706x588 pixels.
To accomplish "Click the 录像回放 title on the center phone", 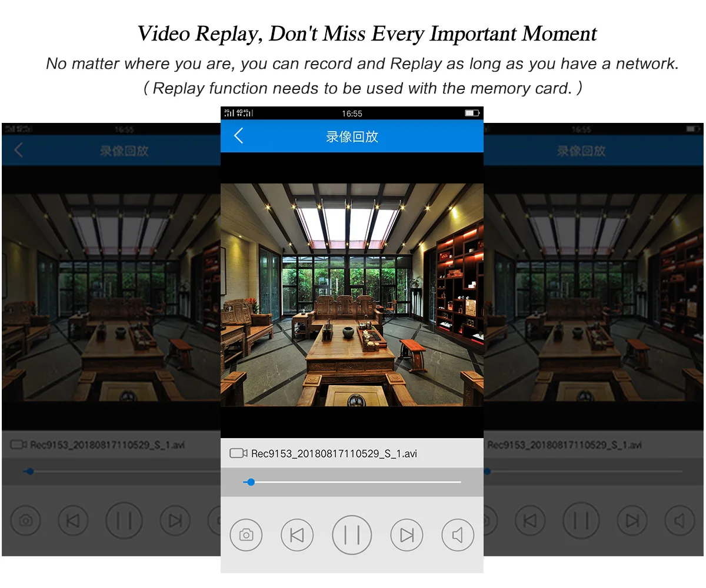I will pos(352,136).
